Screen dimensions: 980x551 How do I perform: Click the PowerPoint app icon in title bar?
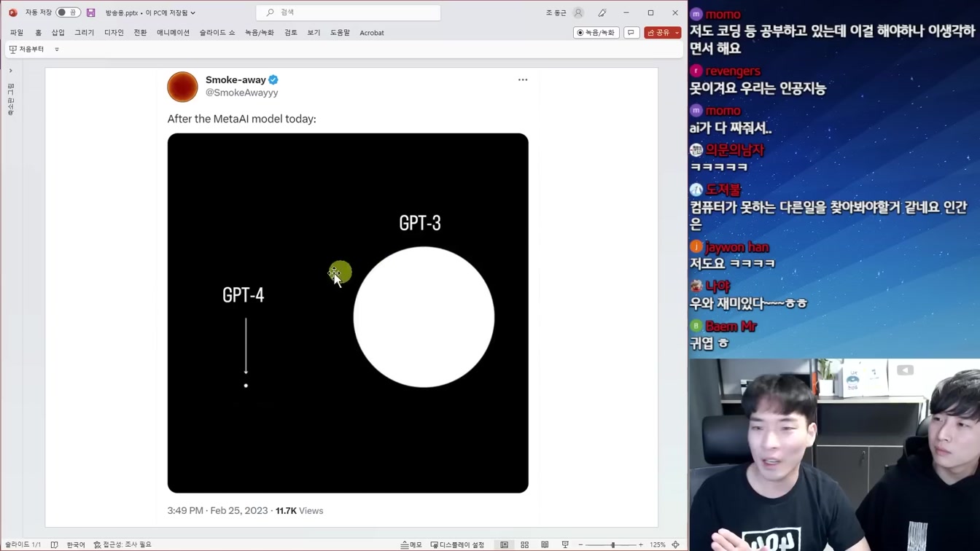[x=12, y=12]
